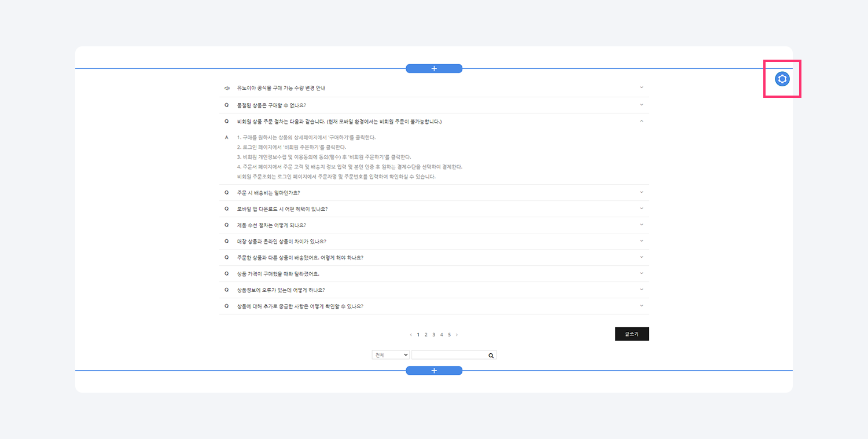
Task: Click the top blue plus add-section button
Action: click(434, 68)
